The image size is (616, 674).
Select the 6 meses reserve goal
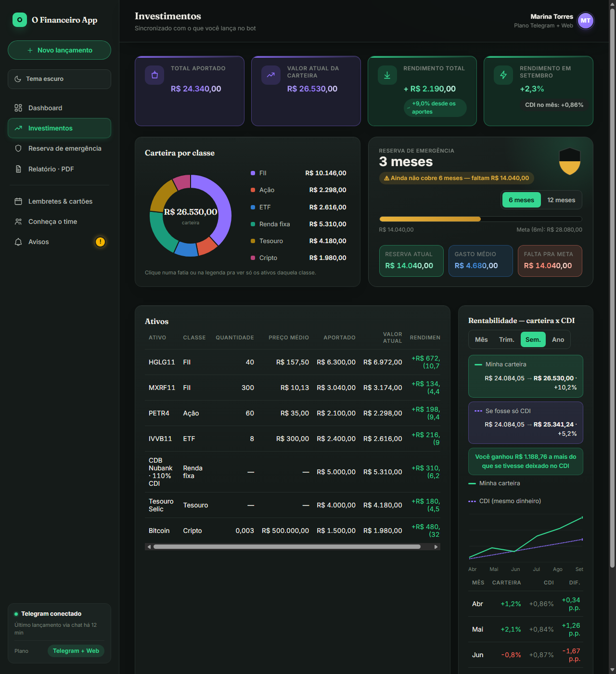(522, 200)
